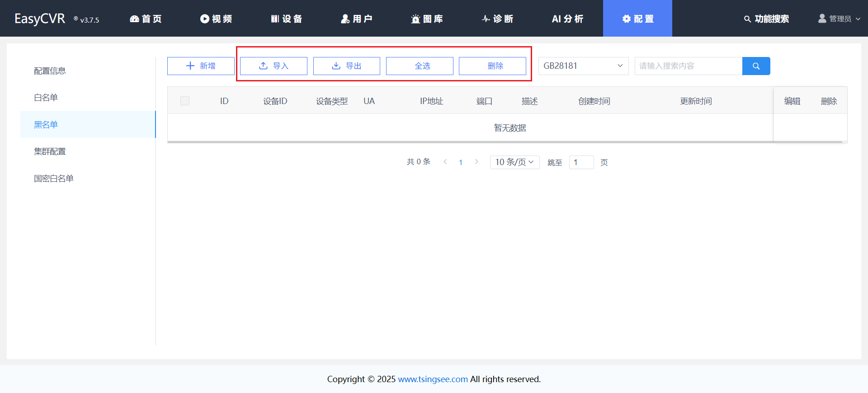This screenshot has height=393, width=868.
Task: Open the 图库 gallery nav item
Action: click(x=427, y=19)
